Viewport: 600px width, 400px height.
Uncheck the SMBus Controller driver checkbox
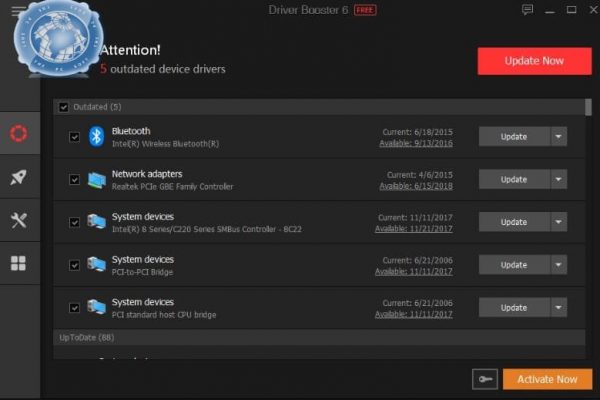[x=74, y=222]
